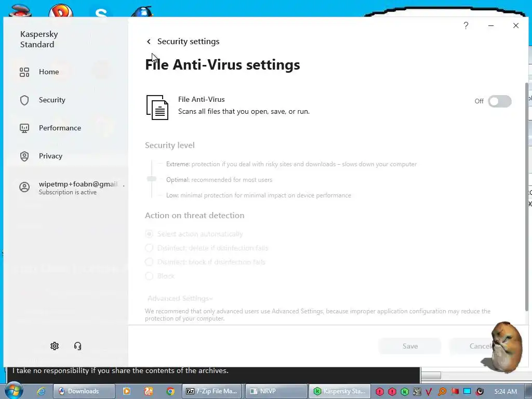Open UC Browser from the taskbar

(148, 391)
